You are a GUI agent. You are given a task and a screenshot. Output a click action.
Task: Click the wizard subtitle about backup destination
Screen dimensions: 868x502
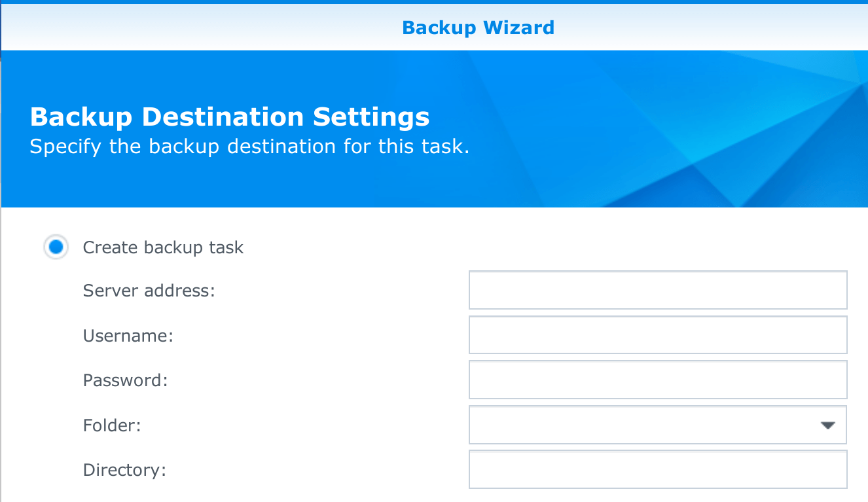[249, 146]
